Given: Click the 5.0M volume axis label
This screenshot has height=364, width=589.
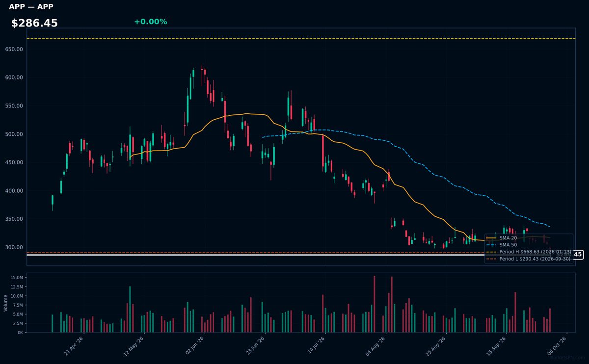Looking at the screenshot, I should 18,314.
